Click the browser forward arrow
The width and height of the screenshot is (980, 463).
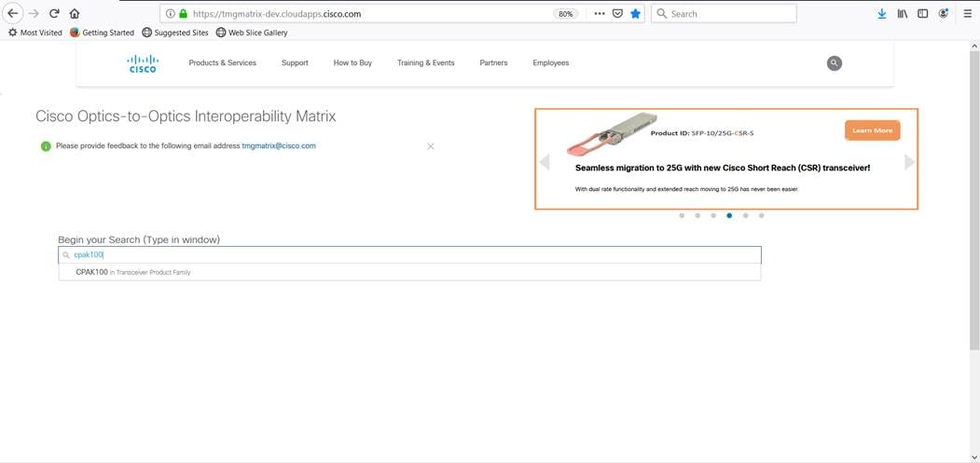tap(34, 13)
